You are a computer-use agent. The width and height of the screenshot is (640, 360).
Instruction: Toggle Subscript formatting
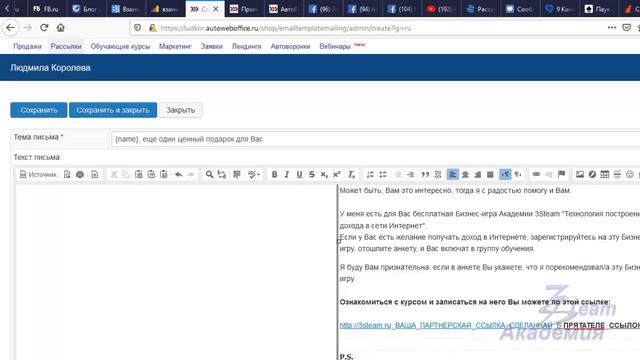click(324, 175)
